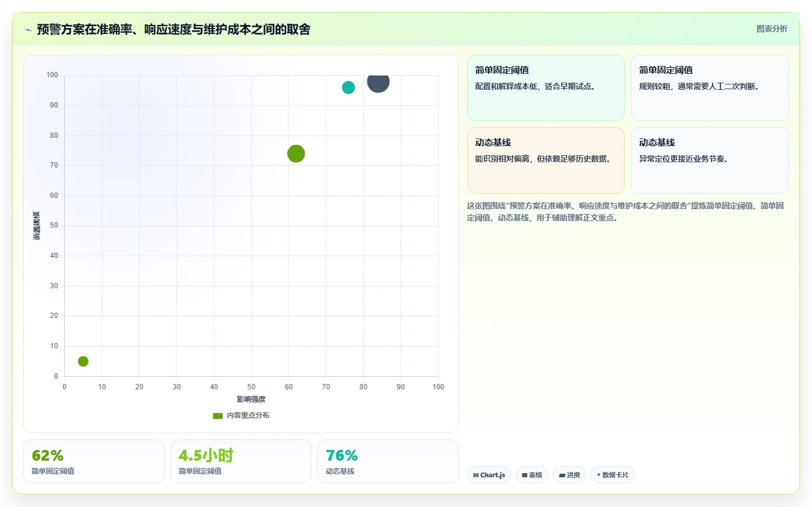Click the card title 预警方案在准确率、响应速度与维护成本之间的取舍
This screenshot has width=812, height=507.
[x=174, y=30]
